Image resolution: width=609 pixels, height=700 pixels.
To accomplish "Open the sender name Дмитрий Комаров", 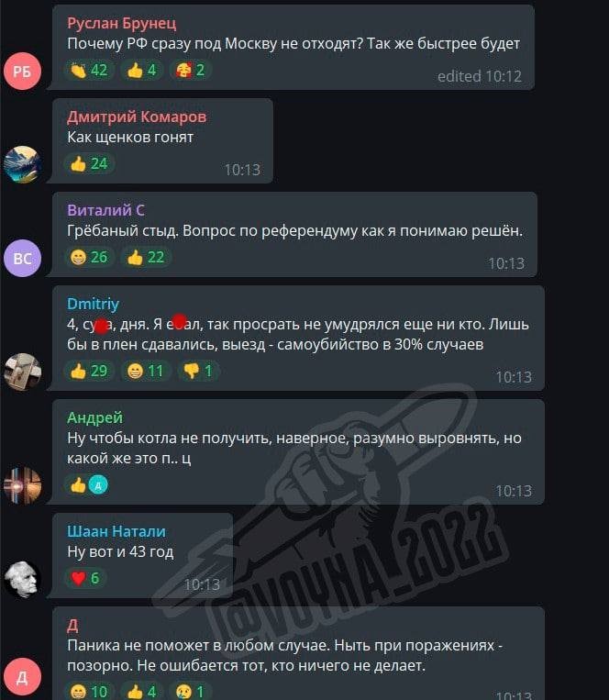I will 137,117.
